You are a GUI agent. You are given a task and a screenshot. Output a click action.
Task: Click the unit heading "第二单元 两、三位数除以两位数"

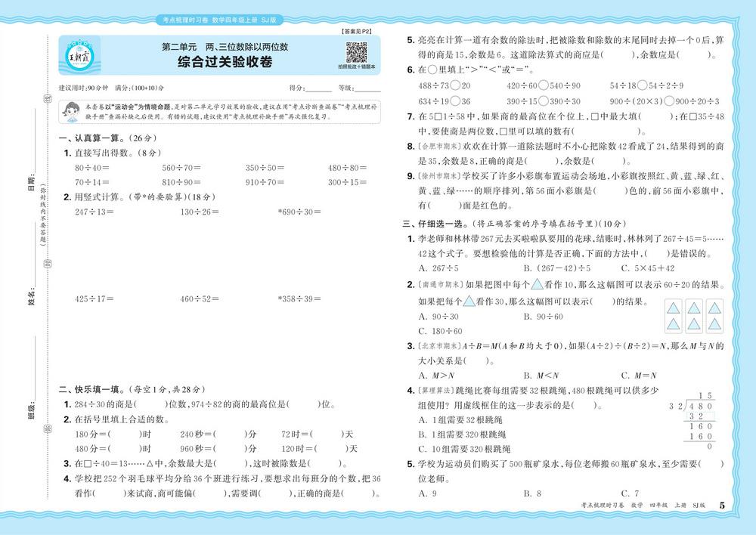click(225, 47)
